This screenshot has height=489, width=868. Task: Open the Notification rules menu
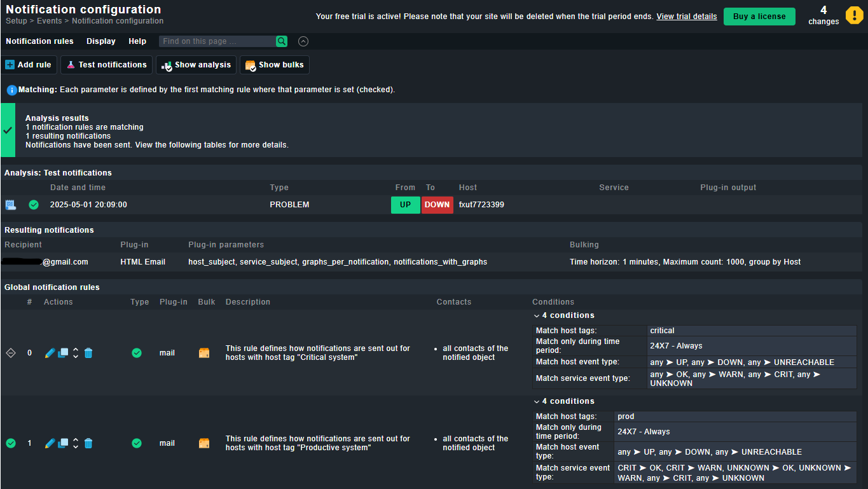pos(39,41)
